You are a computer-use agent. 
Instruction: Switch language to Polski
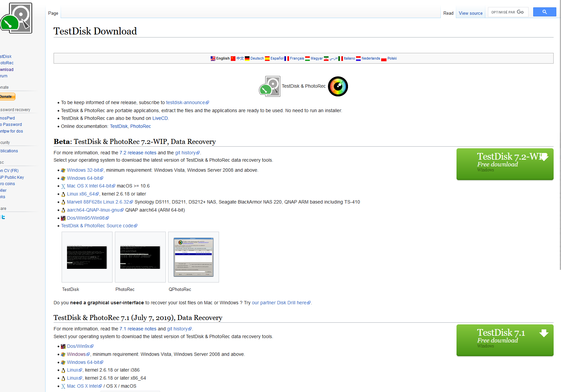pos(392,58)
